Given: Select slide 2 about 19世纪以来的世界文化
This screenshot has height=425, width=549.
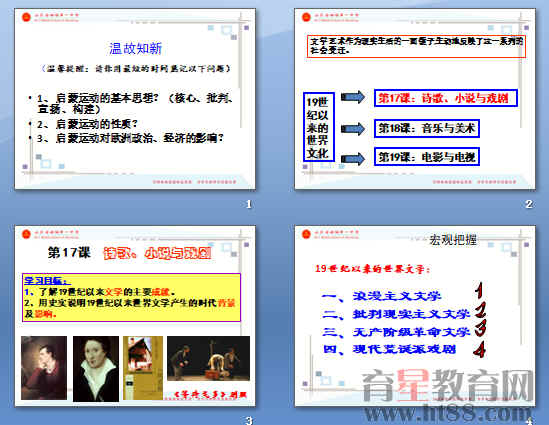Looking at the screenshot, I should click(x=415, y=99).
